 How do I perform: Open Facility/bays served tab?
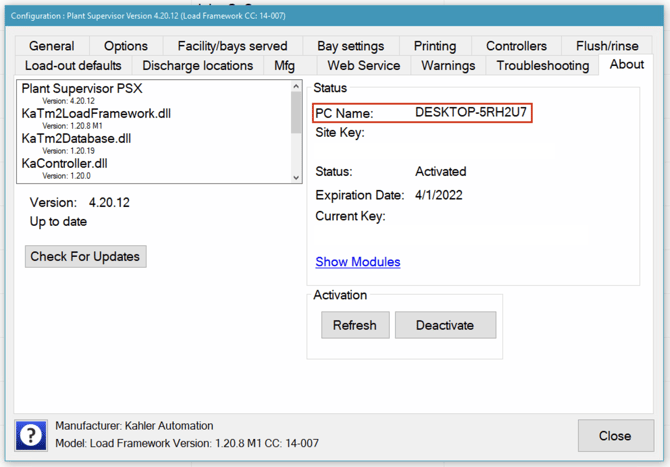point(232,46)
